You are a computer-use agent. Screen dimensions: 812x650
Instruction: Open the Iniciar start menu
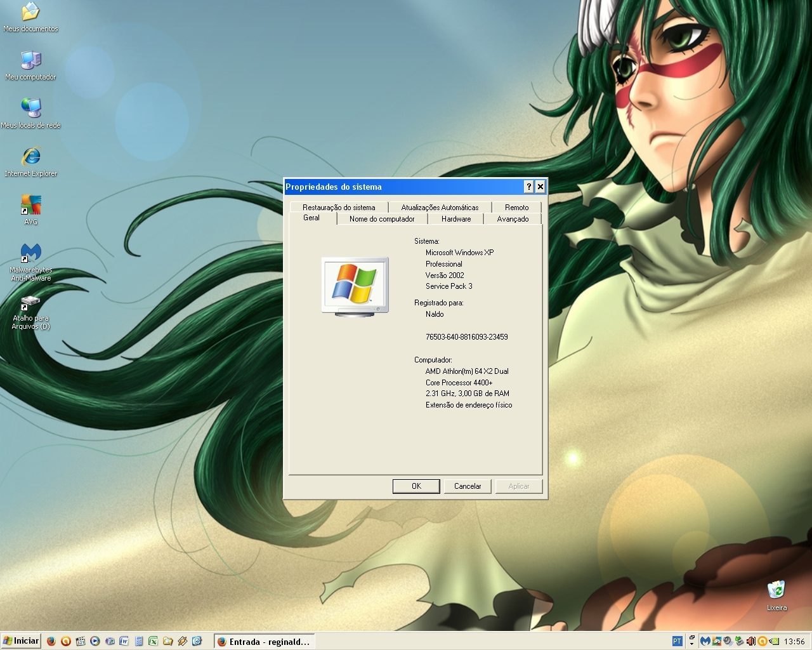[21, 641]
